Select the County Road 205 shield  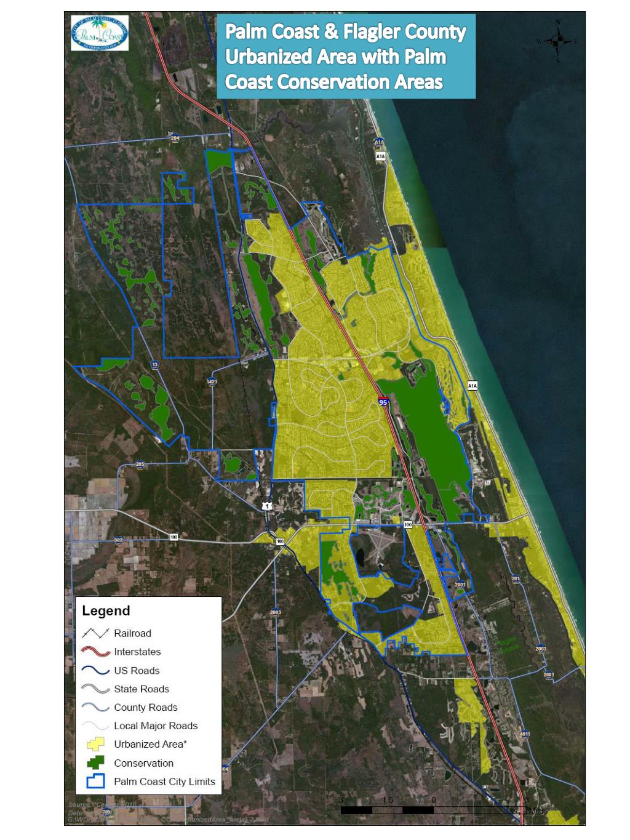[x=140, y=464]
